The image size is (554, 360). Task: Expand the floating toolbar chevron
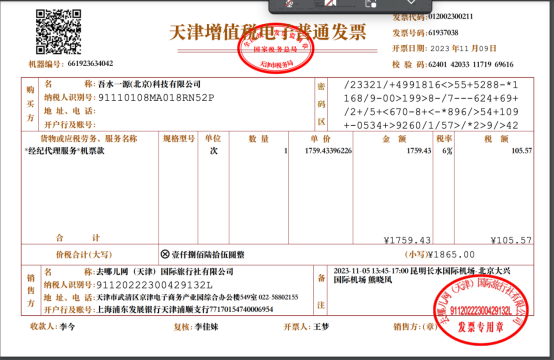pos(411,2)
